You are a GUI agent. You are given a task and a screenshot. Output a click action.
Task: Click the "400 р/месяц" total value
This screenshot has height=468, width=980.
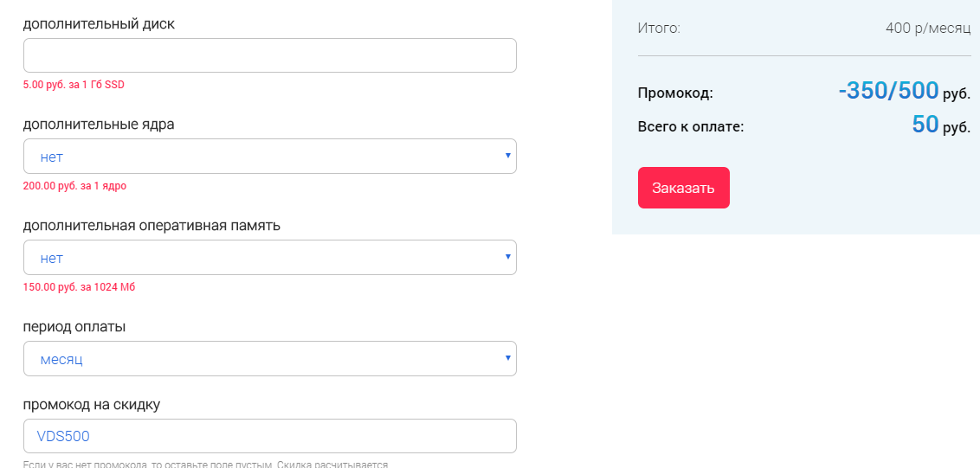[928, 28]
